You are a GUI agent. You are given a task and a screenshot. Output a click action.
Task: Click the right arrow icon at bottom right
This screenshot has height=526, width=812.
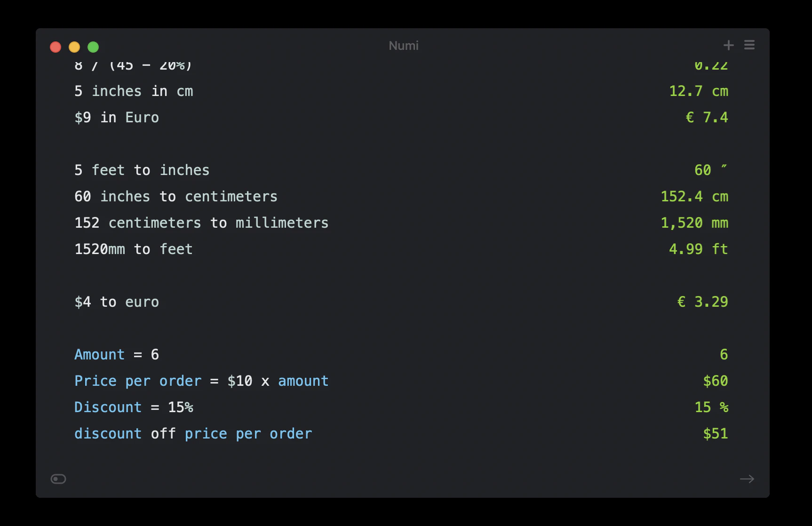point(747,479)
